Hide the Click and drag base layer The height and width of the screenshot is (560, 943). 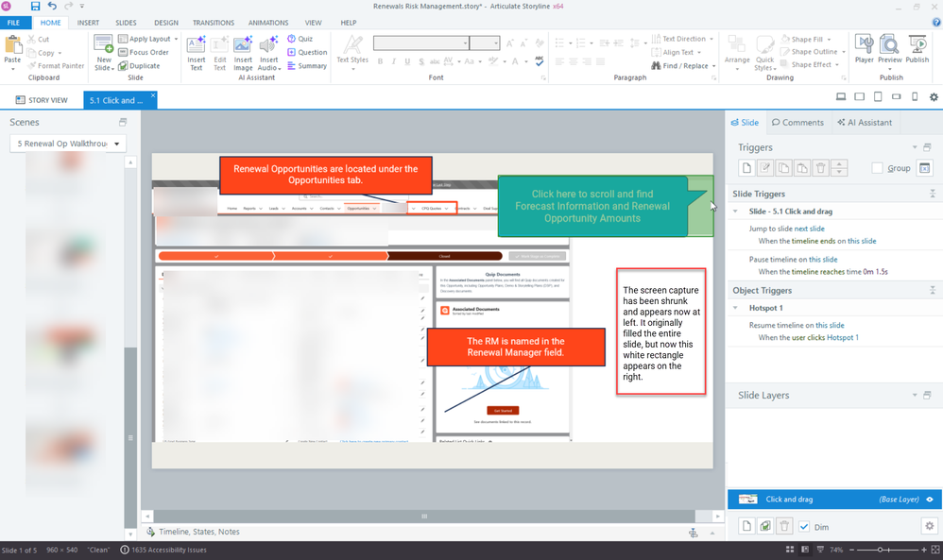tap(930, 500)
